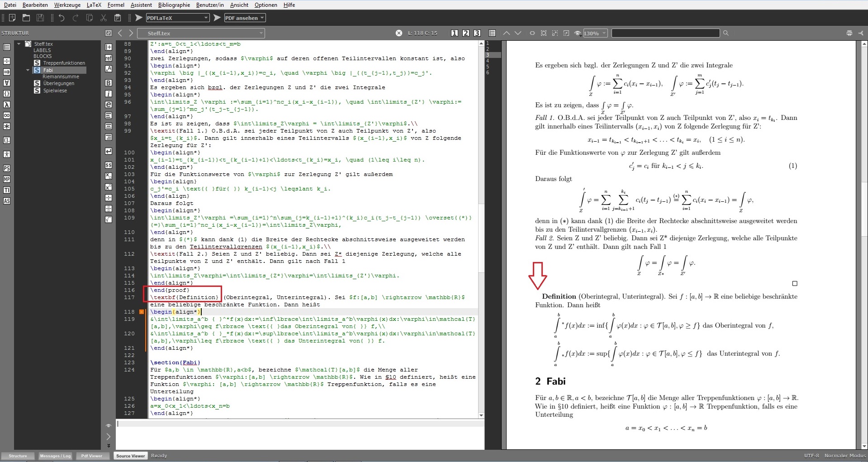Screen dimensions: 868x462
Task: Jump to bookmark 3
Action: [x=477, y=33]
